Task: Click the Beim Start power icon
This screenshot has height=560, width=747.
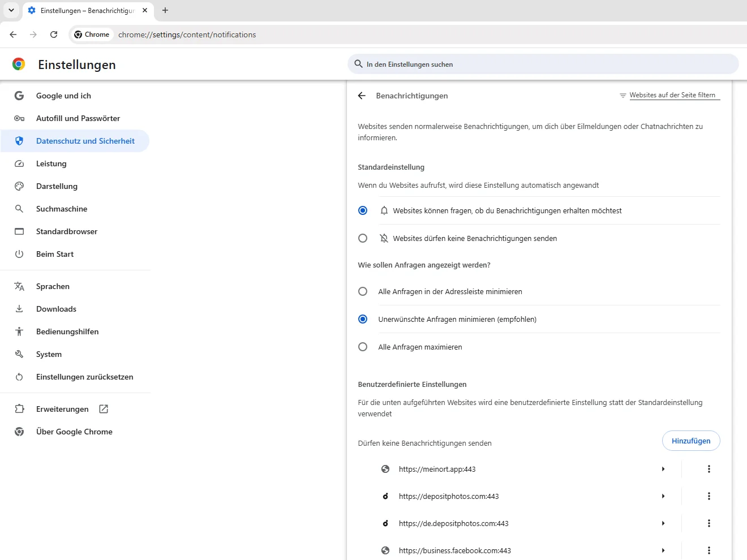Action: (19, 254)
